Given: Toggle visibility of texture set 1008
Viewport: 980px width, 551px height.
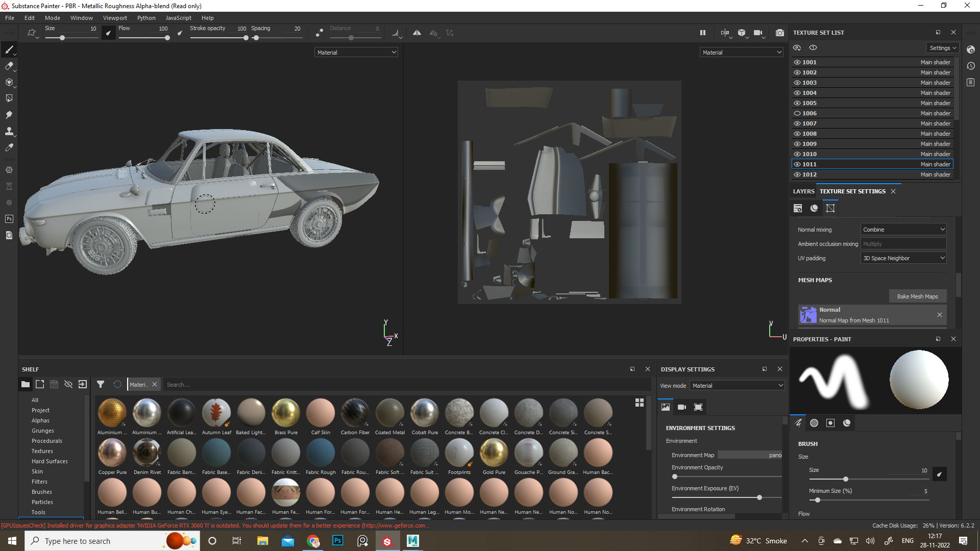Looking at the screenshot, I should point(797,134).
